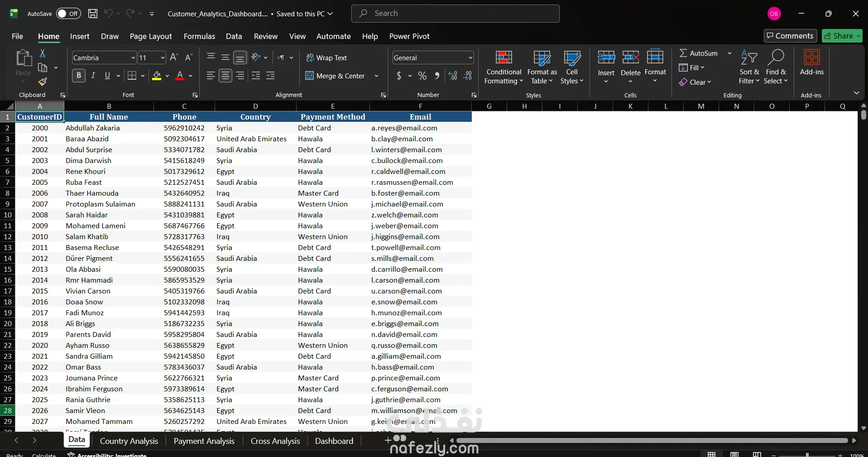Expand the Cambria font name dropdown
Image resolution: width=868 pixels, height=457 pixels.
pyautogui.click(x=133, y=58)
